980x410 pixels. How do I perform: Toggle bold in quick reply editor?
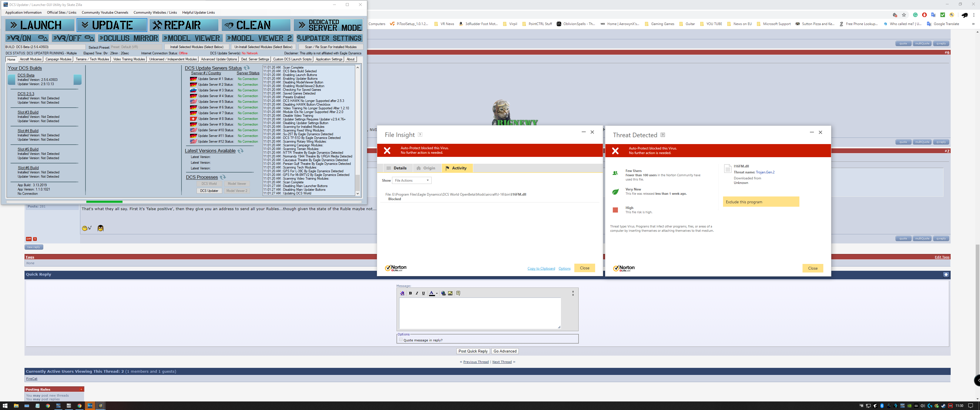[x=410, y=293]
